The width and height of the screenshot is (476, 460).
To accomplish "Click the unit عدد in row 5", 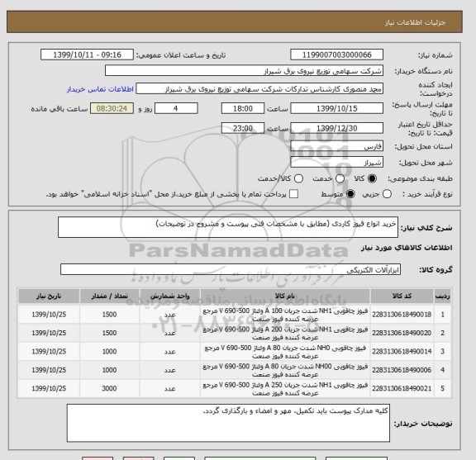I will coord(170,389).
